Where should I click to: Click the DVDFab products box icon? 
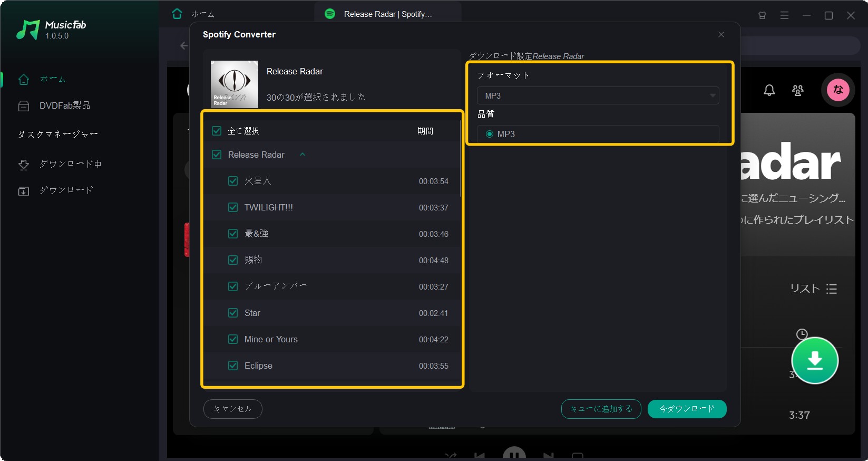coord(24,106)
